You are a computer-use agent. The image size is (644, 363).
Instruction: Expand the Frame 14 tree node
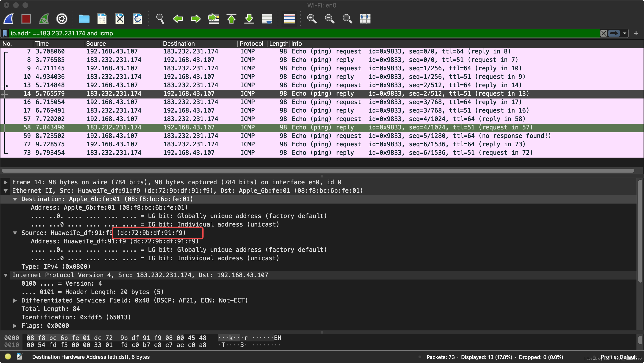pyautogui.click(x=5, y=182)
